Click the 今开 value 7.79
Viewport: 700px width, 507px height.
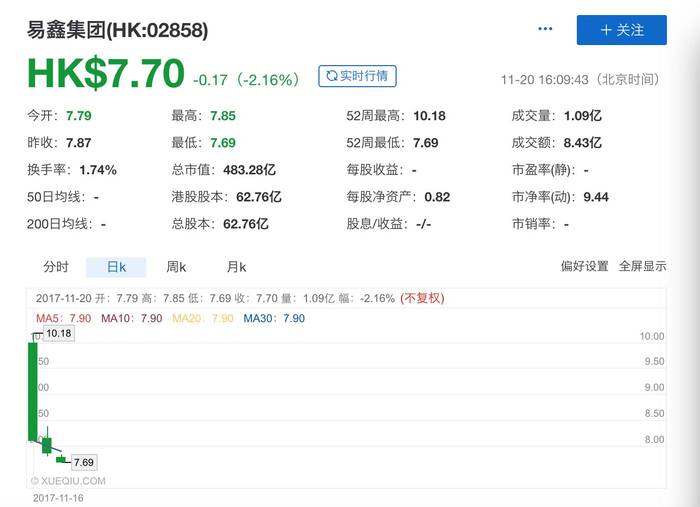pyautogui.click(x=79, y=116)
